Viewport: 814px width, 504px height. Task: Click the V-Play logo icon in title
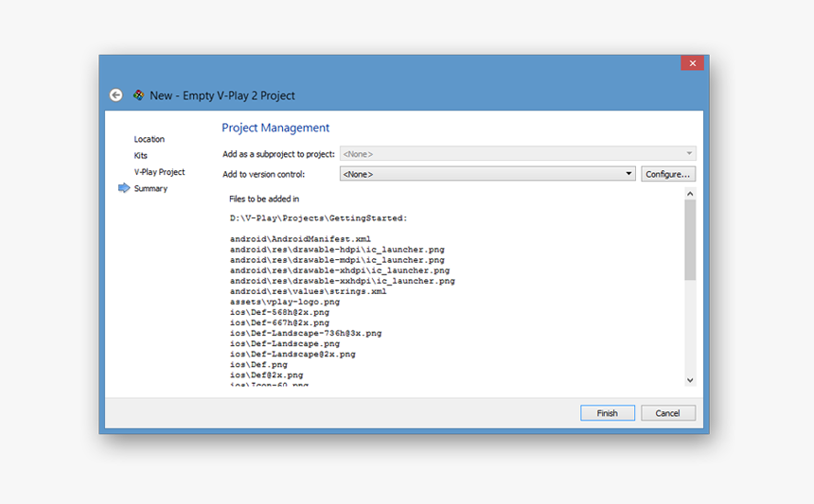coord(138,95)
